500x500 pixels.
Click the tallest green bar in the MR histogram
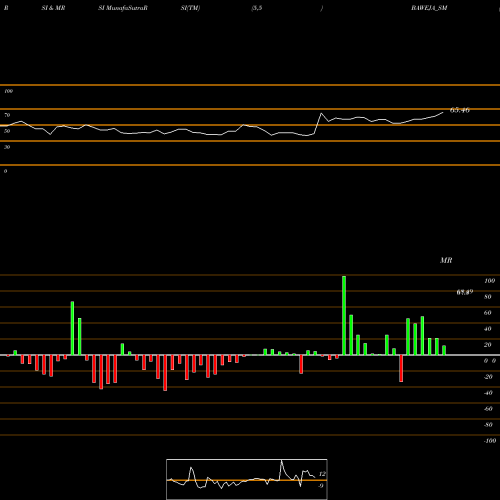[x=344, y=315]
